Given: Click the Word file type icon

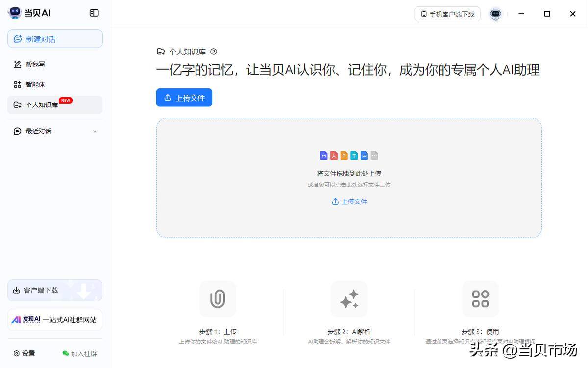Looking at the screenshot, I should pyautogui.click(x=364, y=156).
